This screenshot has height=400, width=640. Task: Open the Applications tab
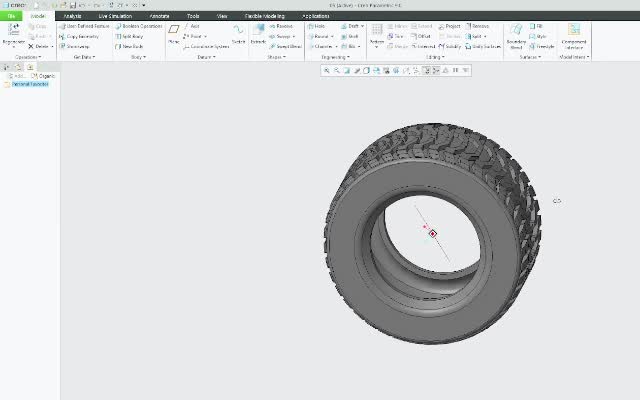point(316,16)
